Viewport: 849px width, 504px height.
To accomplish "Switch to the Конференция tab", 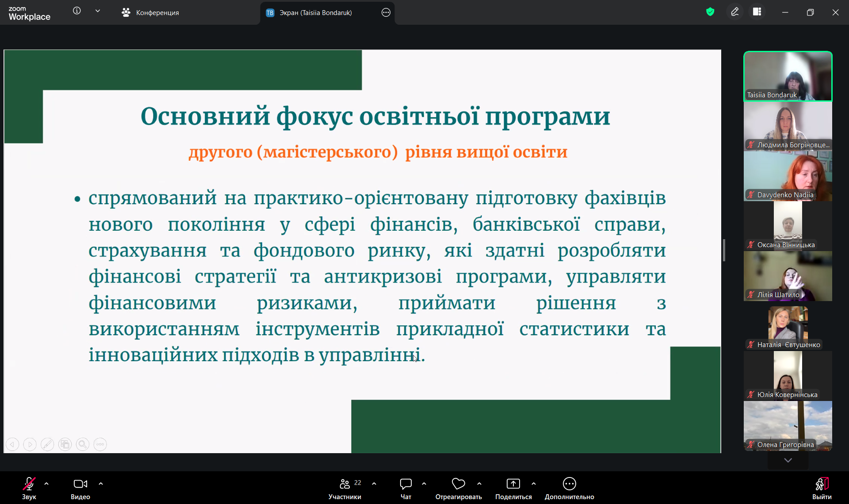I will tap(150, 13).
